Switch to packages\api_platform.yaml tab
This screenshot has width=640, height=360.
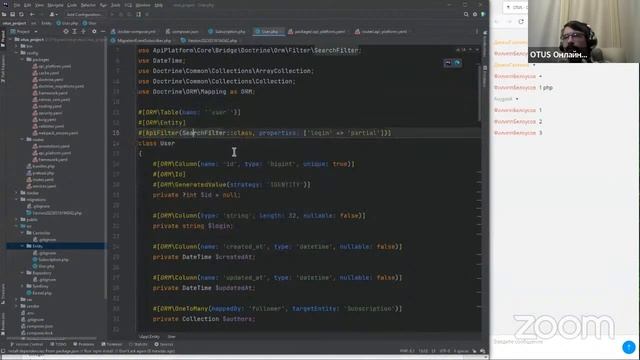(317, 31)
